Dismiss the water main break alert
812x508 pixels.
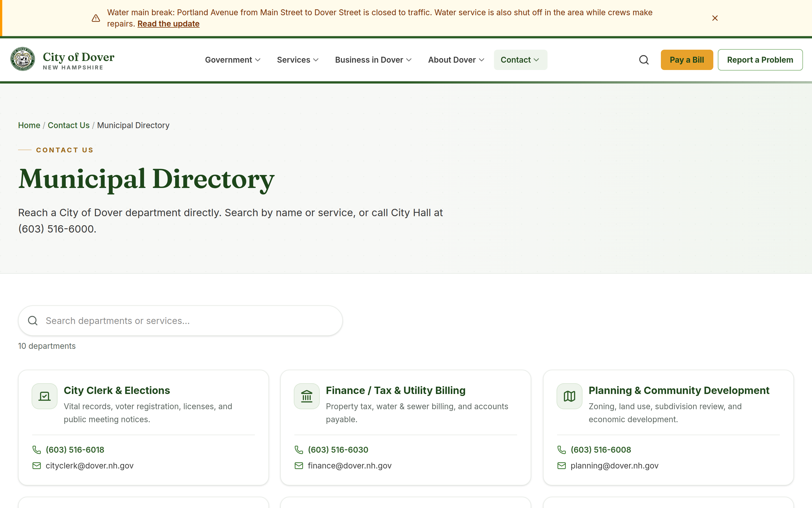(x=715, y=18)
